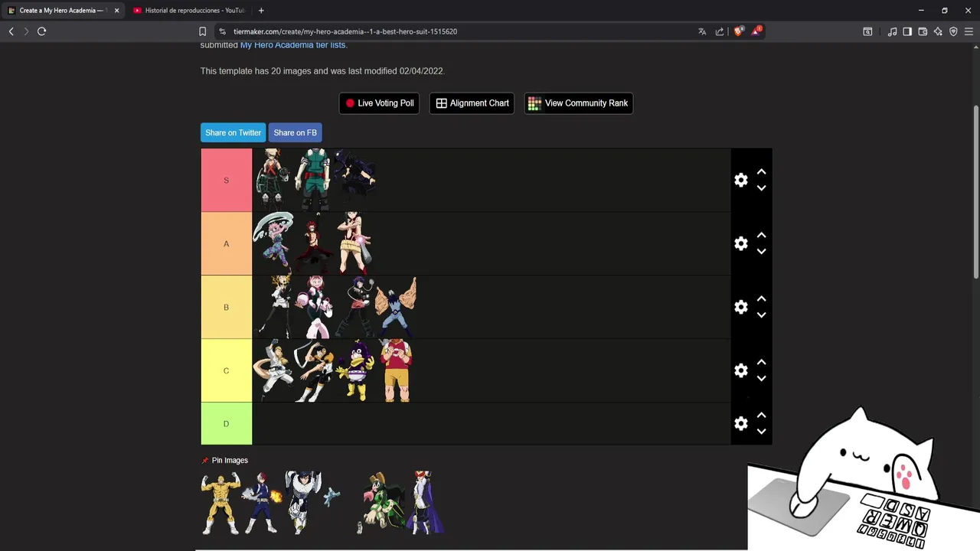980x551 pixels.
Task: Open the VPN shield icon
Action: [x=953, y=31]
